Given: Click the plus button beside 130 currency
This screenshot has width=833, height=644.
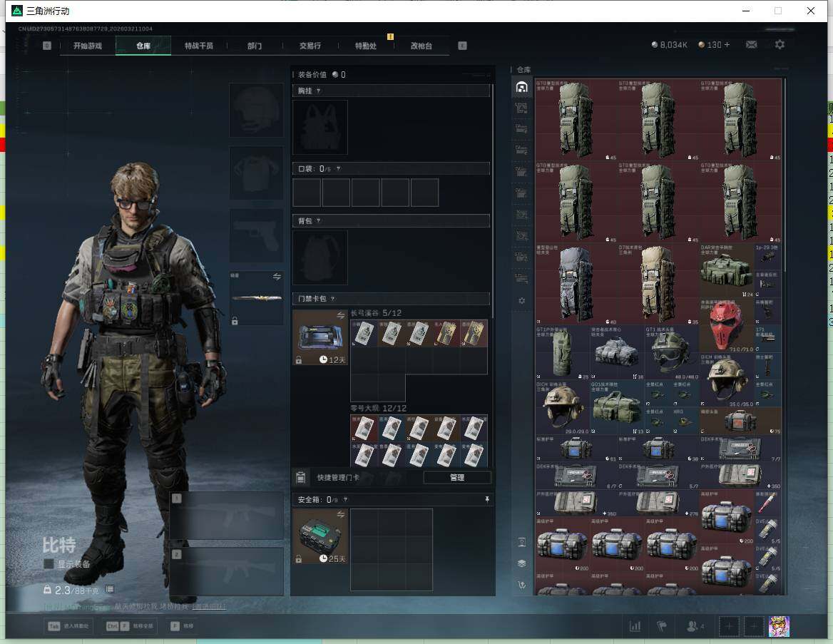Looking at the screenshot, I should point(727,45).
